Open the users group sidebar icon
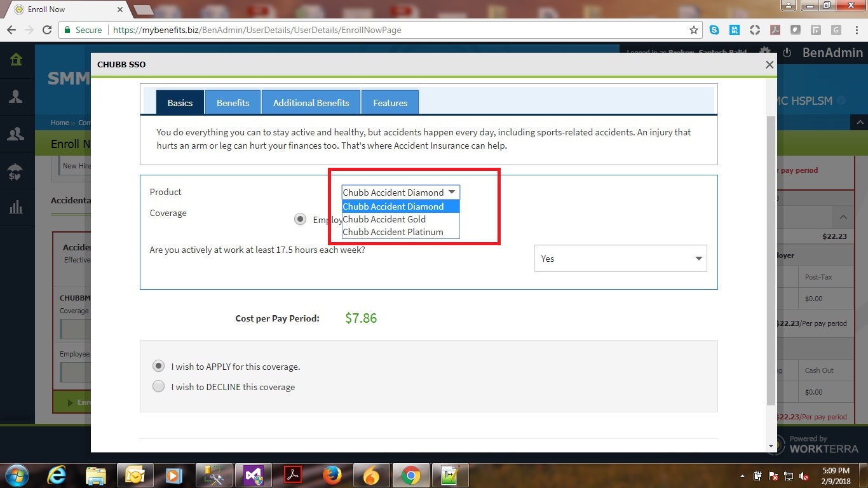 (x=16, y=134)
